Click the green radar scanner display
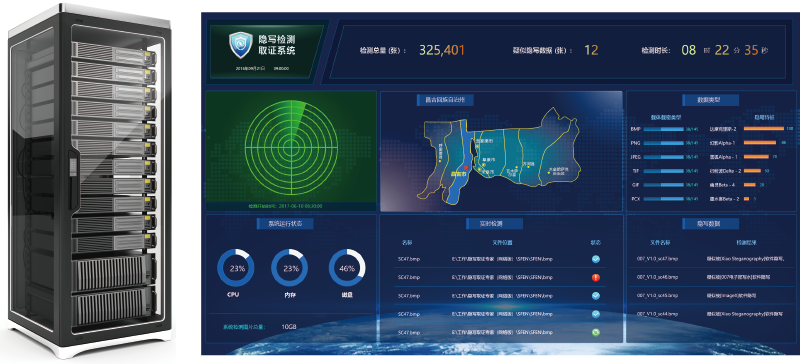 291,148
